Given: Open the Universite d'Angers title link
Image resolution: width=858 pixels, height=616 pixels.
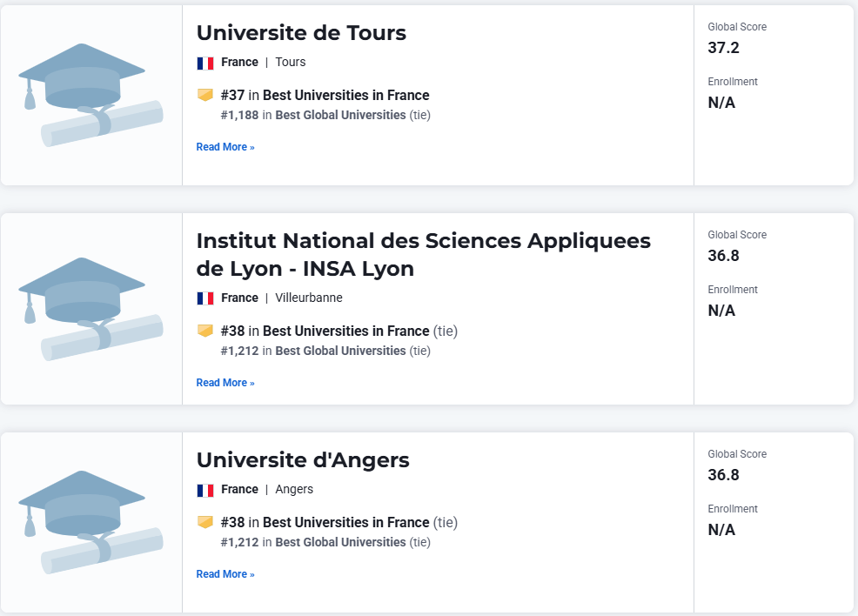Looking at the screenshot, I should point(303,460).
